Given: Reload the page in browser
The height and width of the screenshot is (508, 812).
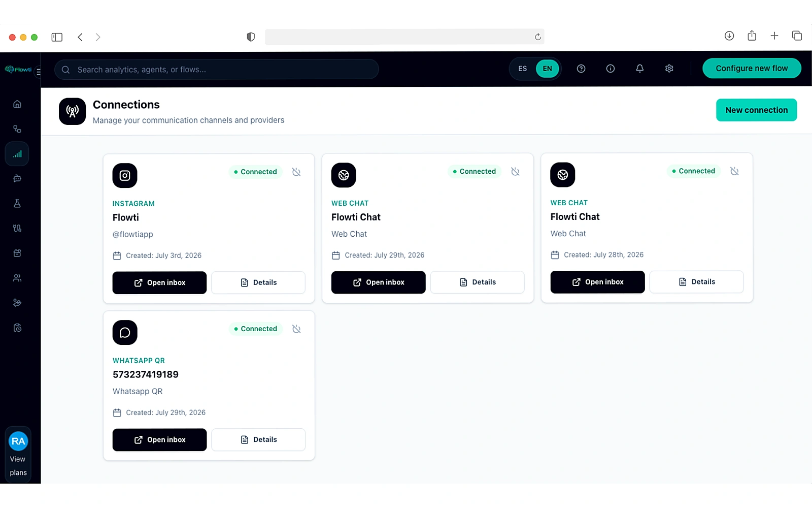Looking at the screenshot, I should click(538, 37).
